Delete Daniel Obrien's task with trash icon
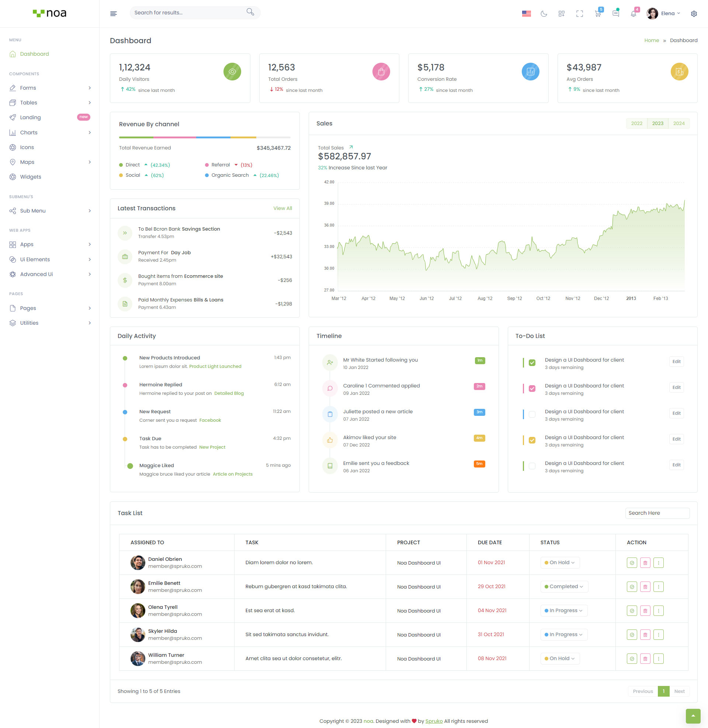708x728 pixels. coord(645,563)
